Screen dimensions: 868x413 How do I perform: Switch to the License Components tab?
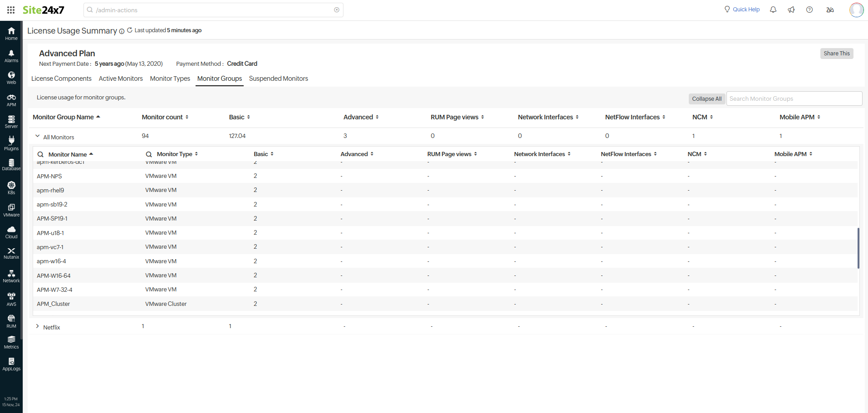click(x=61, y=79)
